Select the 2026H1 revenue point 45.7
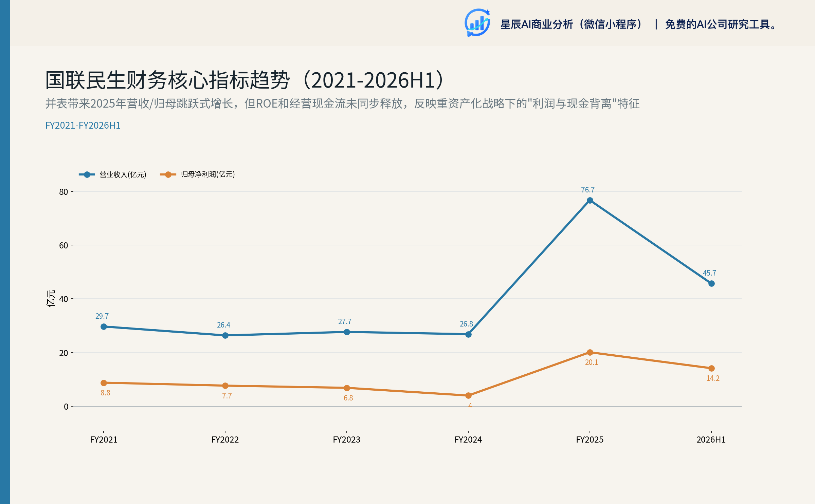Viewport: 815px width, 504px height. (711, 283)
